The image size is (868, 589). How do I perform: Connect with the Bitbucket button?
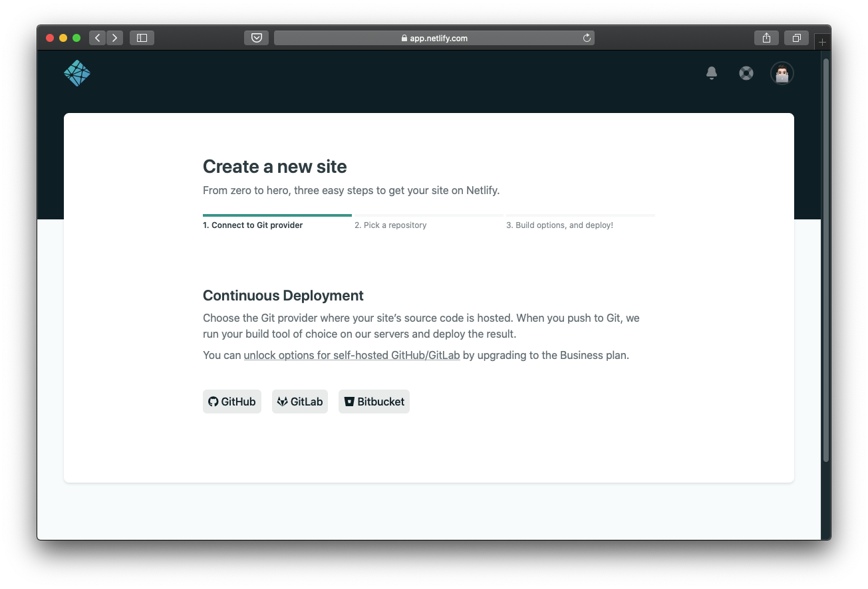(x=374, y=402)
